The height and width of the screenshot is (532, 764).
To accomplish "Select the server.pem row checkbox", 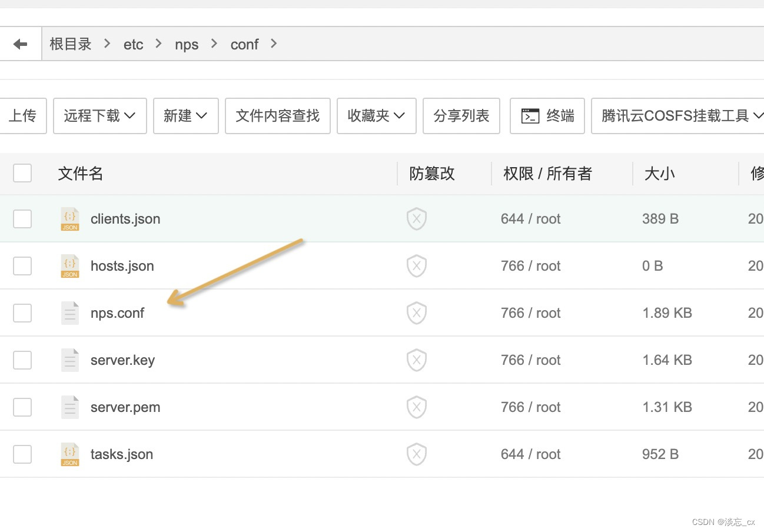I will (x=22, y=407).
